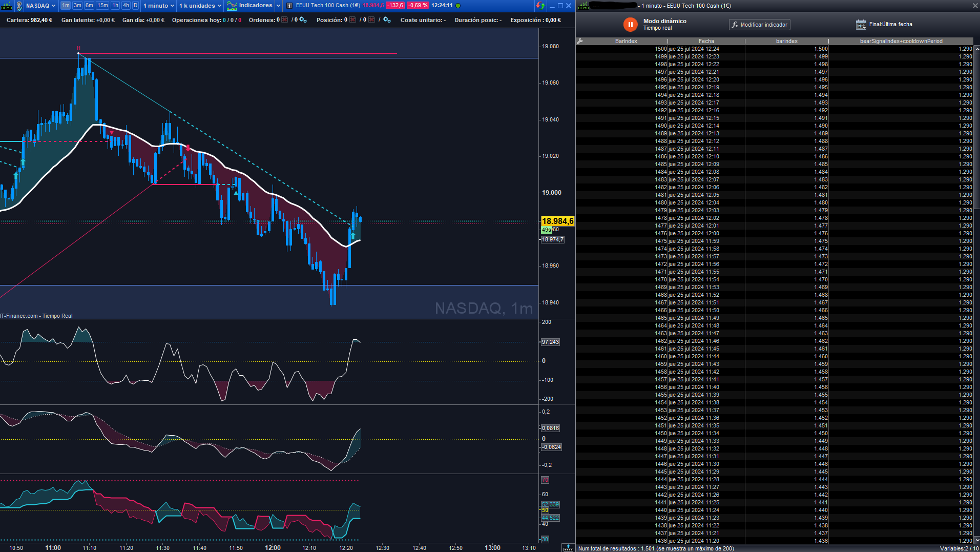The width and height of the screenshot is (980, 552).
Task: Sort by the BarIndex column header
Action: (x=626, y=41)
